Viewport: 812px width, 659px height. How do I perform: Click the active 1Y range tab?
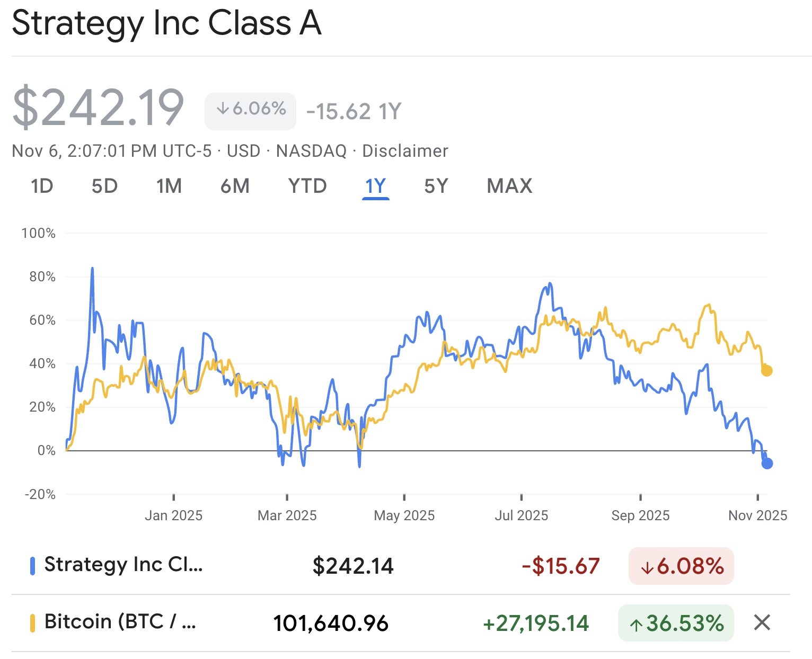[x=375, y=186]
